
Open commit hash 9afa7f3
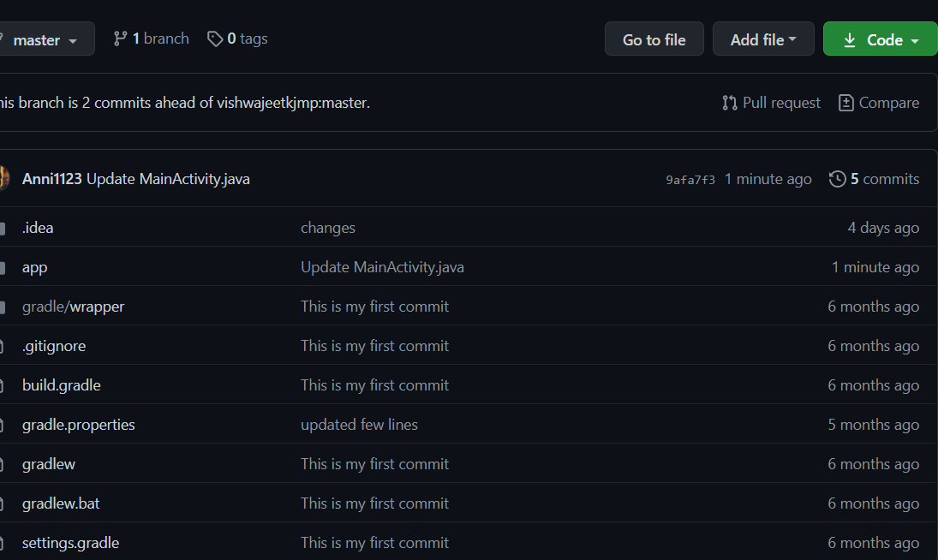click(x=690, y=180)
